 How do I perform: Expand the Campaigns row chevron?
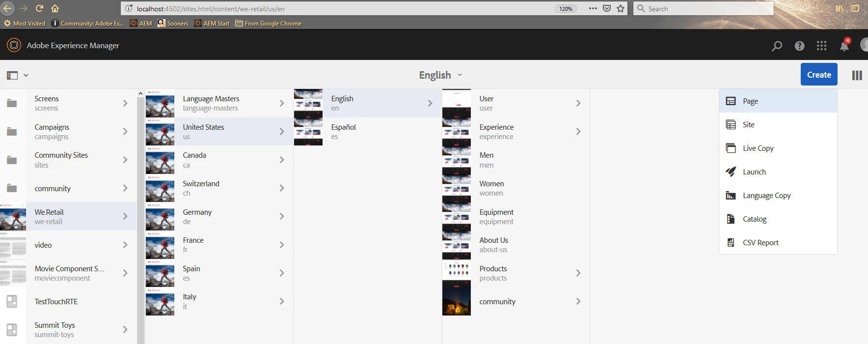(x=125, y=132)
